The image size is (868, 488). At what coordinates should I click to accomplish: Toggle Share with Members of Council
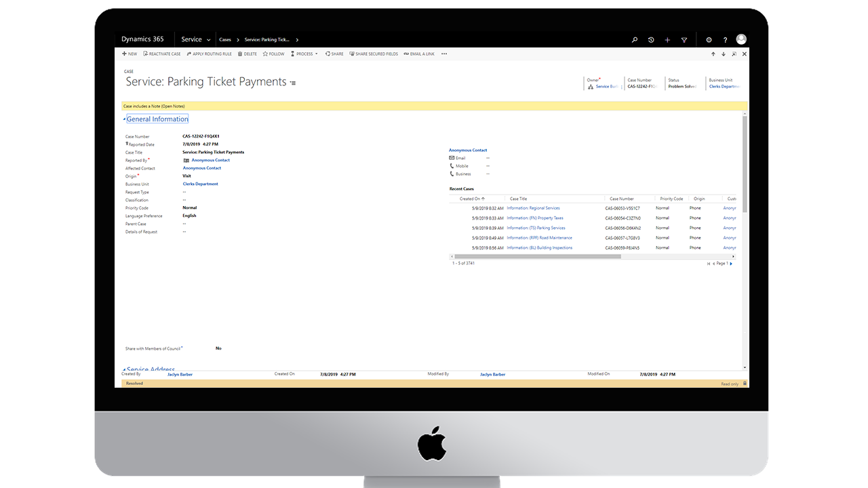[218, 348]
